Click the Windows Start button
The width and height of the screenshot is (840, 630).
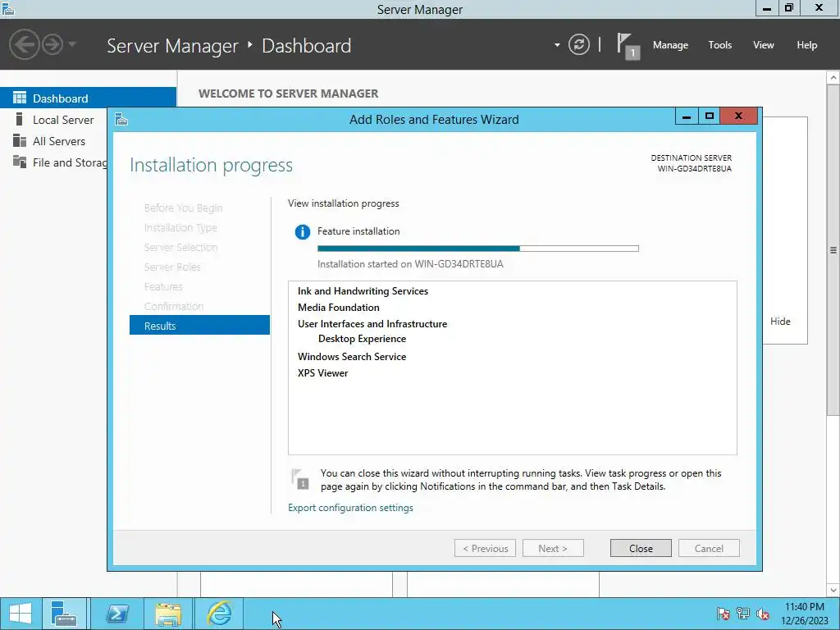pyautogui.click(x=21, y=614)
